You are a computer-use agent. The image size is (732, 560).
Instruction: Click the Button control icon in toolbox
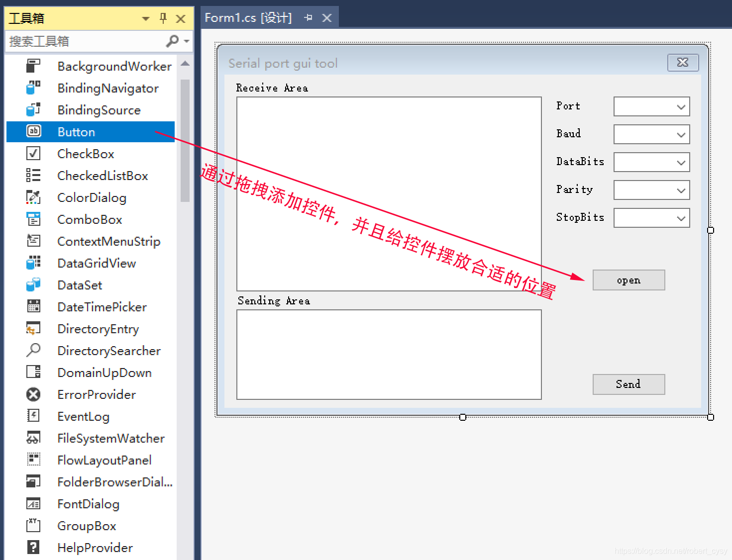[33, 131]
